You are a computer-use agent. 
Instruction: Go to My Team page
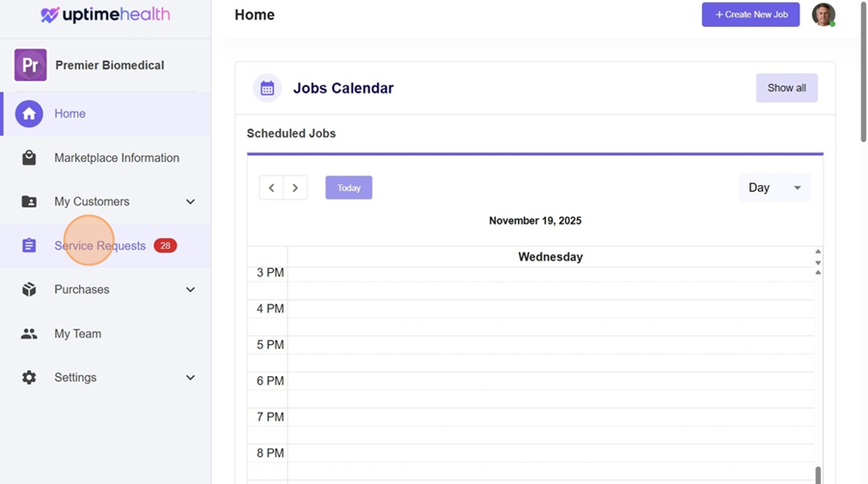pyautogui.click(x=77, y=334)
